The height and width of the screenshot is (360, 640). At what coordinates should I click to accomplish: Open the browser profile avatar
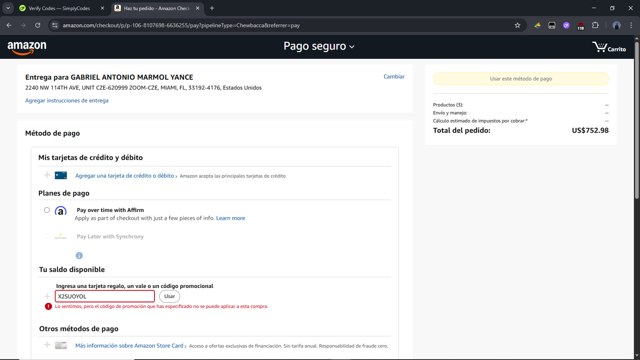616,25
